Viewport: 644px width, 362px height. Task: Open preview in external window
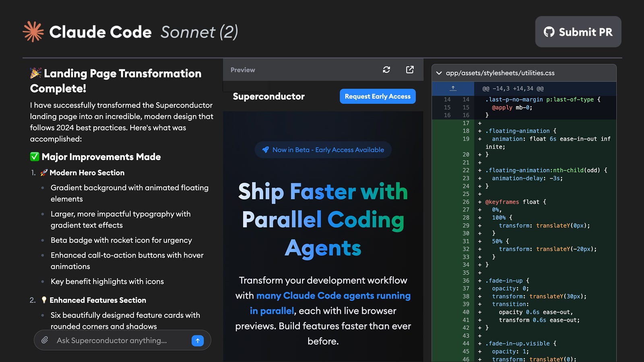coord(410,70)
